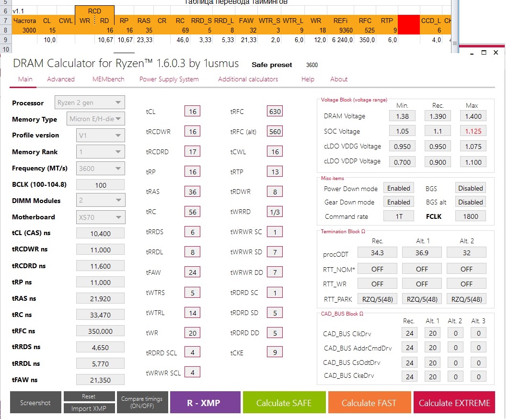Image resolution: width=532 pixels, height=419 pixels.
Task: Expand the Motherboard dropdown showing X570
Action: tap(101, 217)
